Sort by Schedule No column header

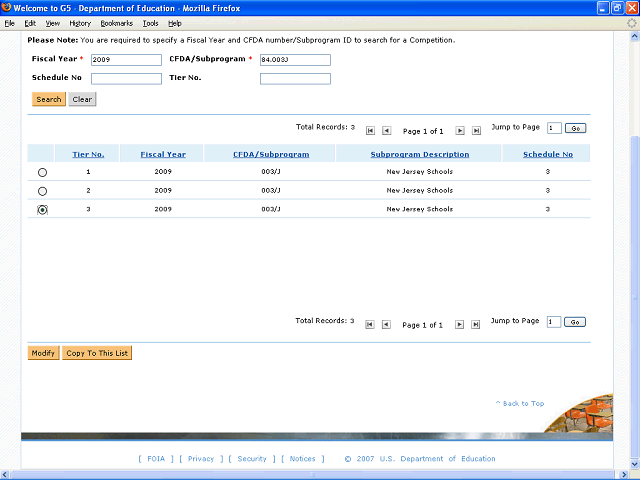coord(547,155)
